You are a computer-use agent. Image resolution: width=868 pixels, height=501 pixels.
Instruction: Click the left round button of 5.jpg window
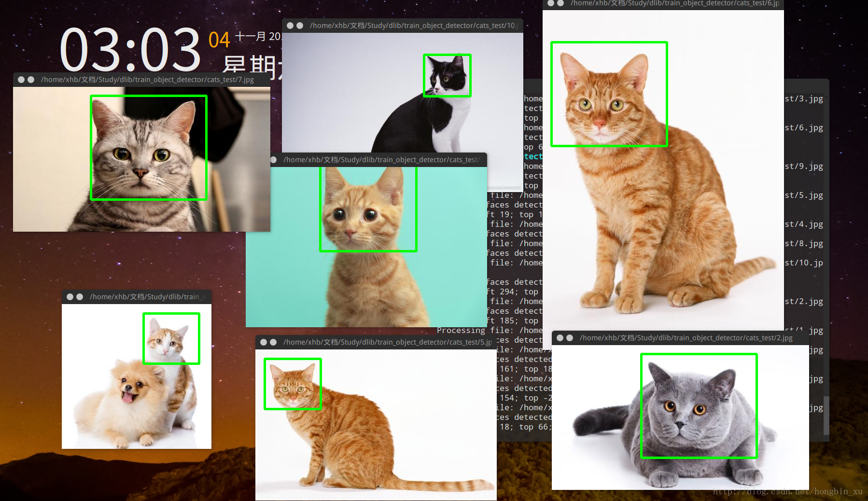tap(264, 342)
